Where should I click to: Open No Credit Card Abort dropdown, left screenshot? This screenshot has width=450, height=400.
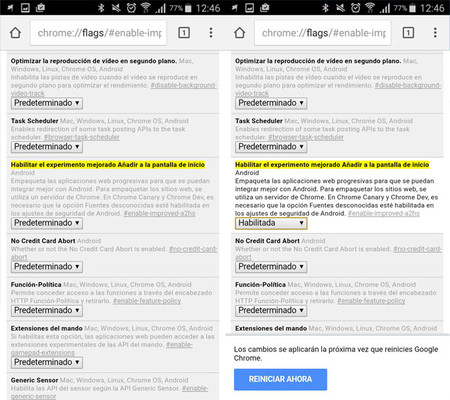(47, 267)
